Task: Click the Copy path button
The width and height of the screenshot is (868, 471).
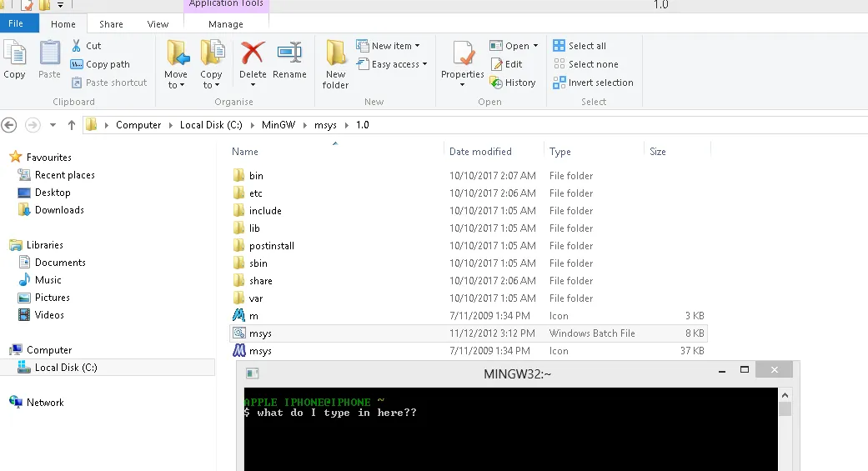Action: (x=100, y=64)
